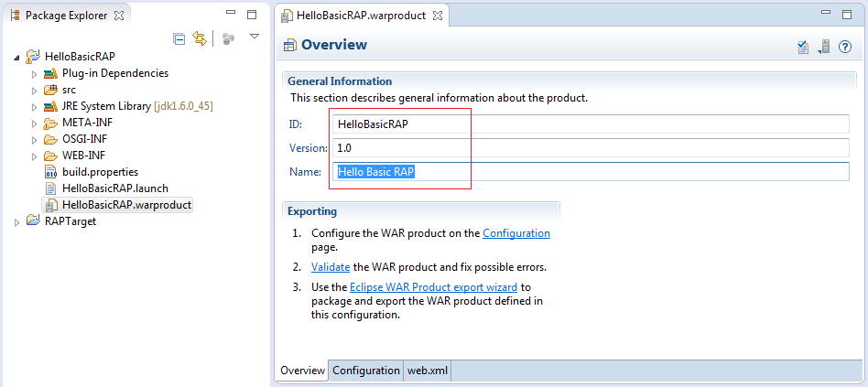This screenshot has height=387, width=868.
Task: Select JRE System Library [jdk1.6.0_45] label
Action: pyautogui.click(x=137, y=106)
